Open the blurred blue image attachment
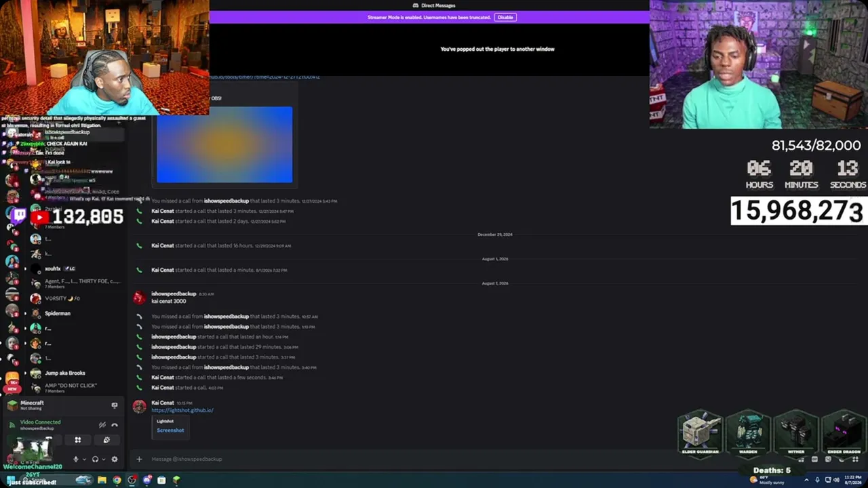Image resolution: width=868 pixels, height=488 pixels. click(x=224, y=144)
